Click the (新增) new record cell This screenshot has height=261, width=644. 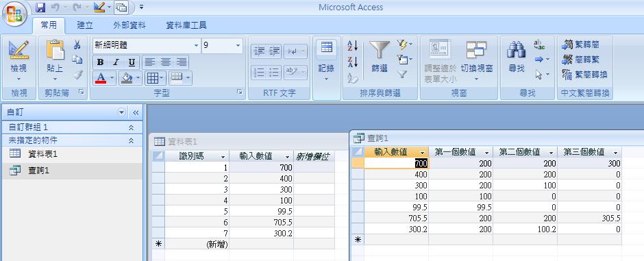tap(197, 244)
